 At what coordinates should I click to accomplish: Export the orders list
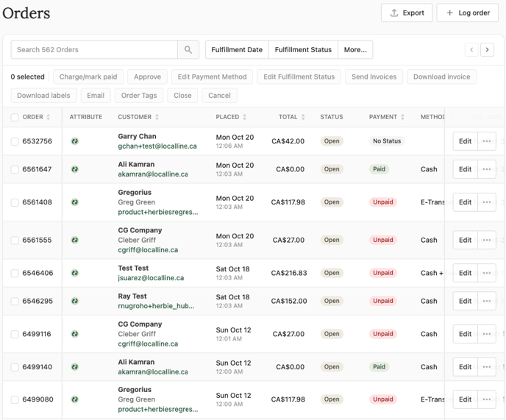click(407, 13)
